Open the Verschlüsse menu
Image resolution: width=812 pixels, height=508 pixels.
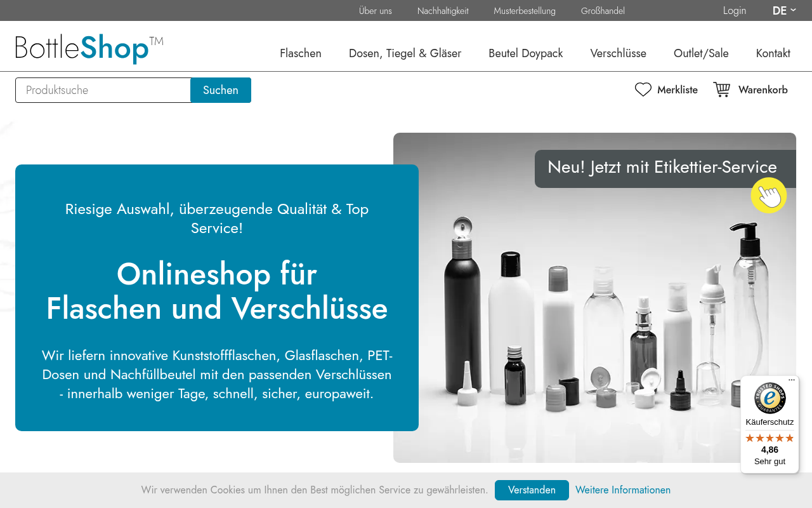(619, 53)
